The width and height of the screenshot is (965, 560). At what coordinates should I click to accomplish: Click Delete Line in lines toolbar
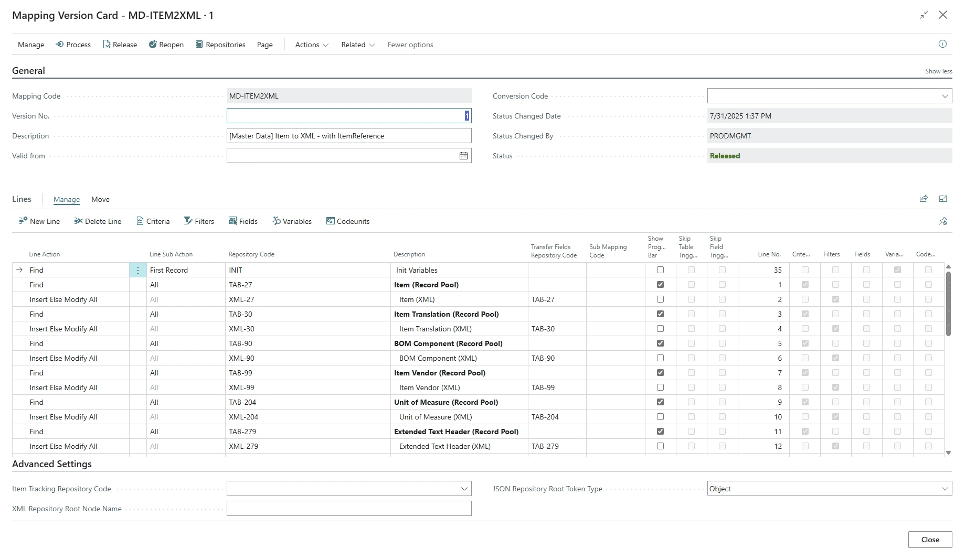[98, 221]
